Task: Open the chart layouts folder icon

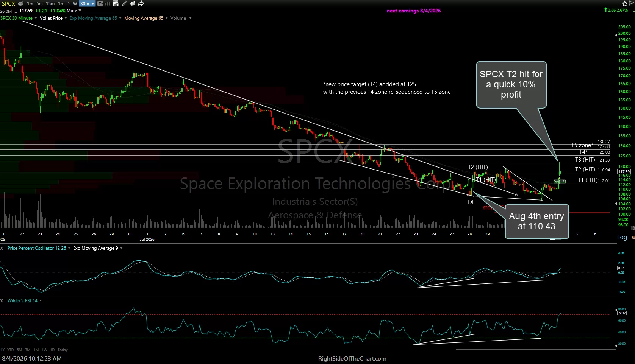Action: [x=133, y=4]
